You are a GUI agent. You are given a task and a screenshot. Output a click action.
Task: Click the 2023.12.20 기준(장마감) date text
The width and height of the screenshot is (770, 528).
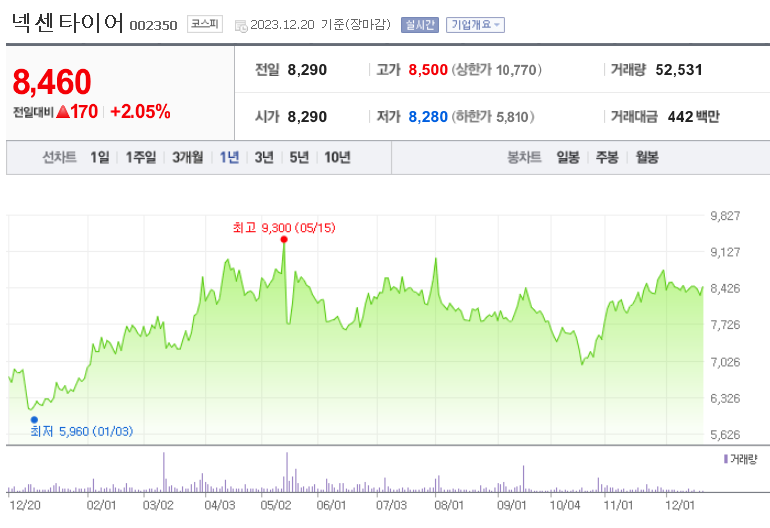point(320,25)
